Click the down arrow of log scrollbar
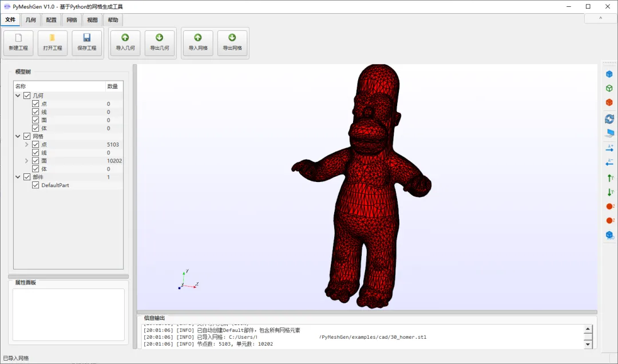618x364 pixels. click(x=588, y=345)
